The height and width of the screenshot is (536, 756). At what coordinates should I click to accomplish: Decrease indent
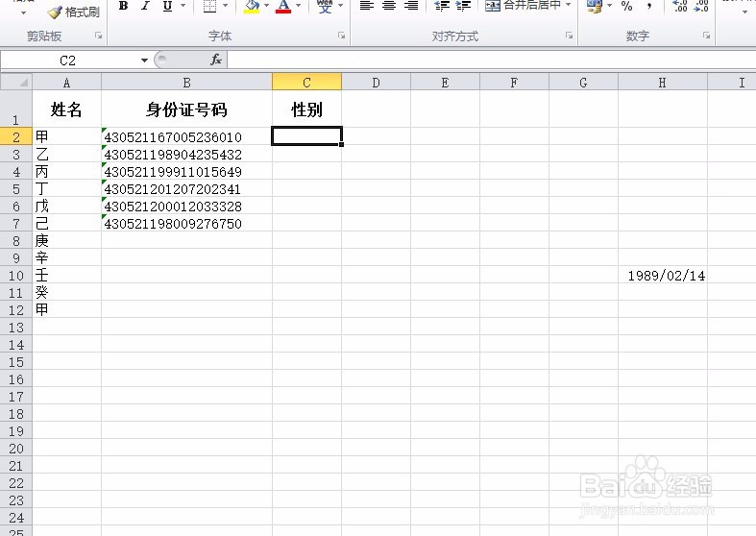[x=441, y=6]
